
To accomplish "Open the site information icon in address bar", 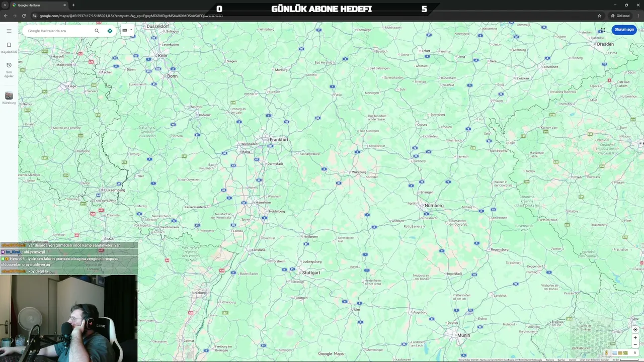I will coord(35,16).
